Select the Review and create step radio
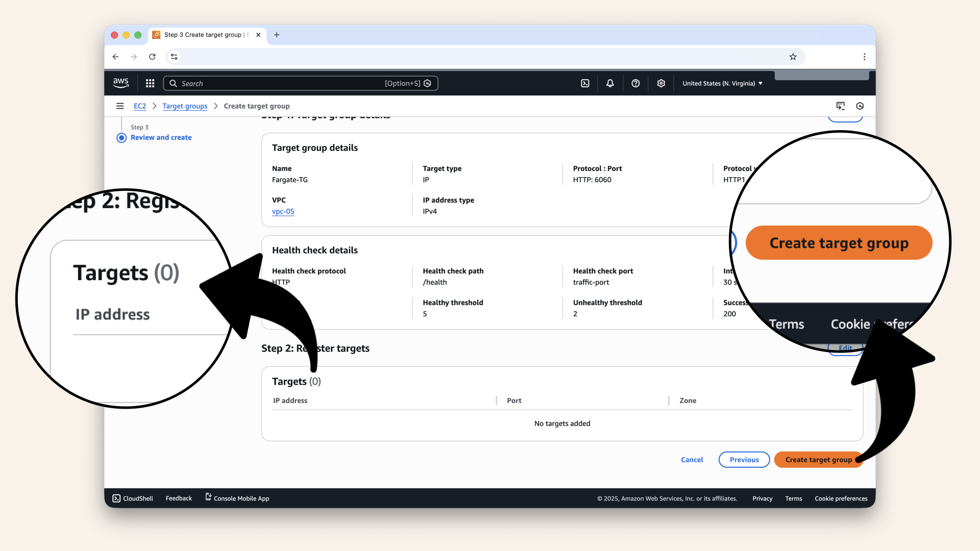The width and height of the screenshot is (980, 551). (121, 138)
